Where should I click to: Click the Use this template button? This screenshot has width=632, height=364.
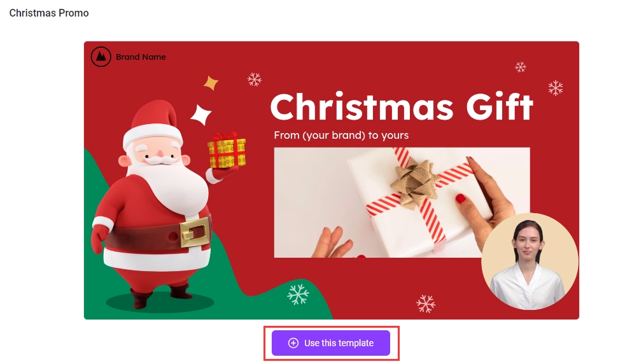330,343
